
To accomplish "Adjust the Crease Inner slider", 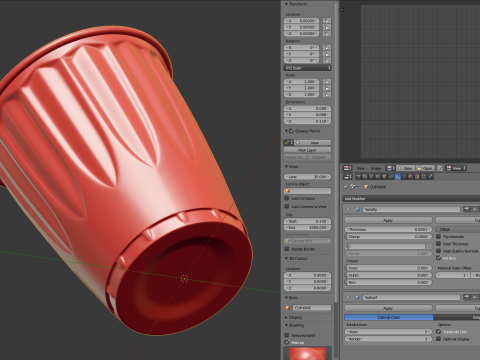I will (x=388, y=268).
